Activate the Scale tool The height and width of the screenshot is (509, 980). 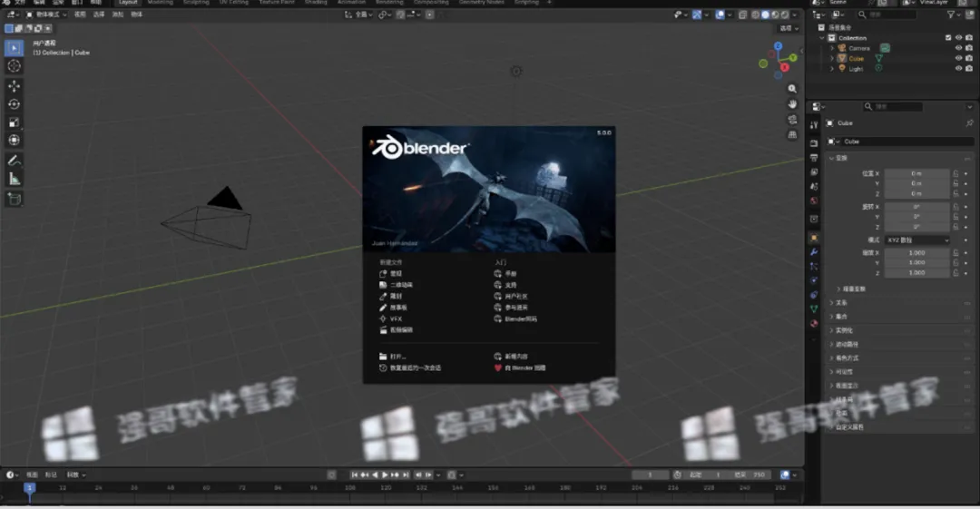14,122
